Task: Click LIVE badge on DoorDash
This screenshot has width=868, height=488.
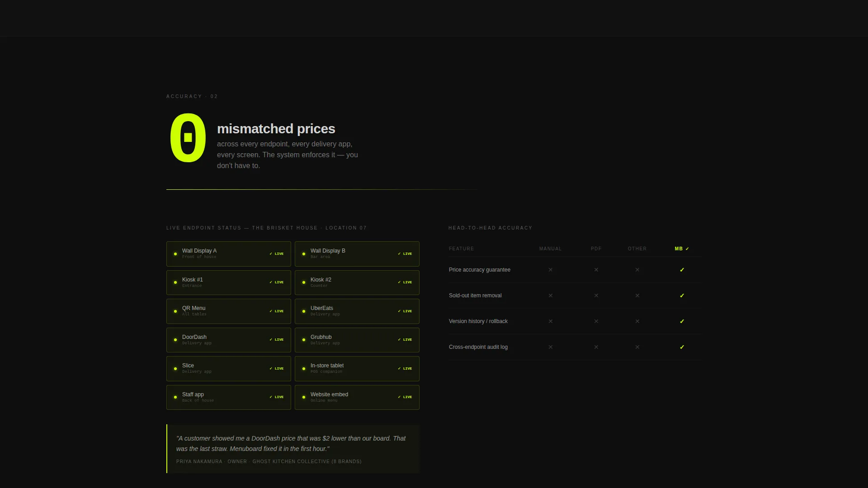Action: tap(277, 340)
